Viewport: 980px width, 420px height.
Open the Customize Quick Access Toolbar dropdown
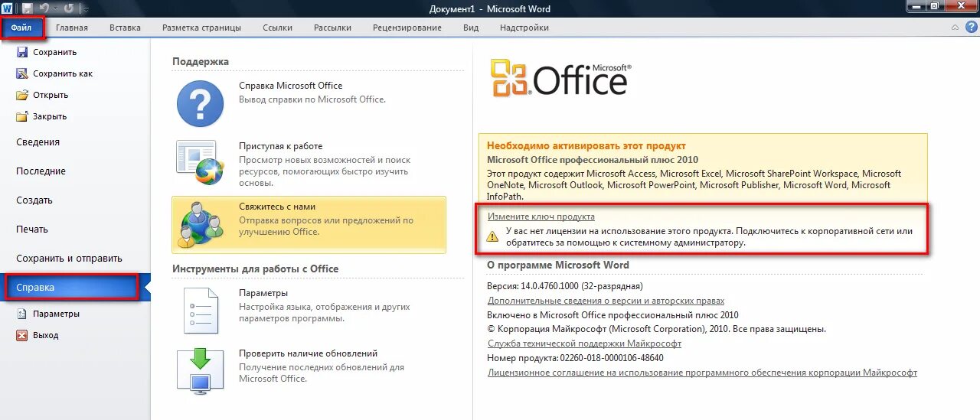click(x=84, y=9)
